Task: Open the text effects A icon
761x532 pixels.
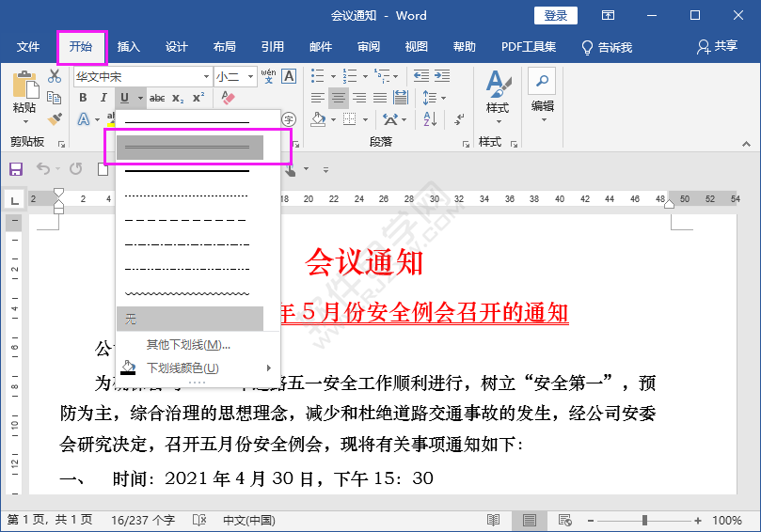Action: [x=84, y=118]
